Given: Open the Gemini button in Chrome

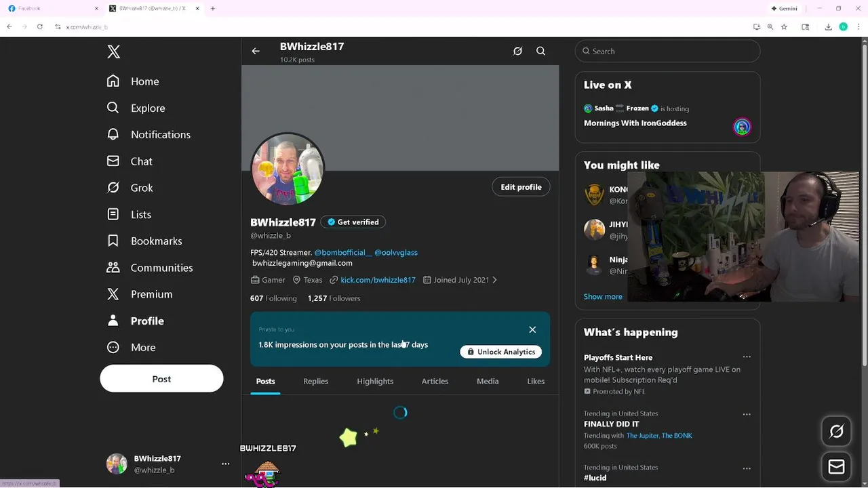Looking at the screenshot, I should (784, 8).
